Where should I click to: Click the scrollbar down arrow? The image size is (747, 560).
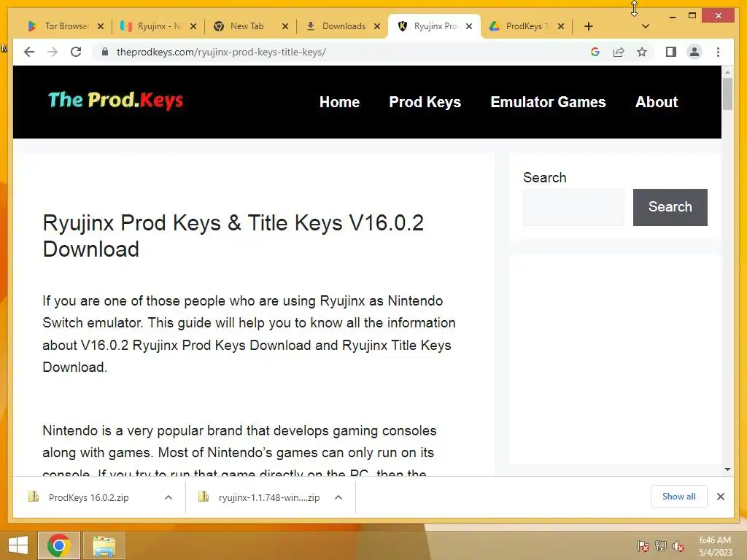click(x=727, y=470)
